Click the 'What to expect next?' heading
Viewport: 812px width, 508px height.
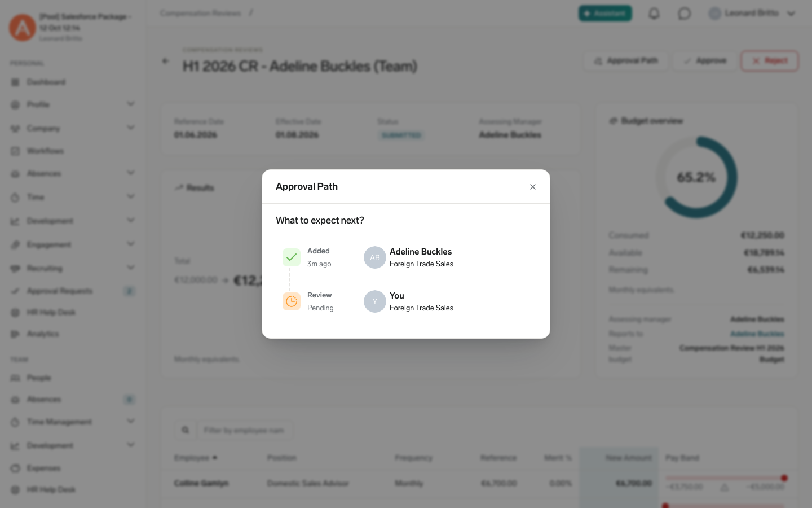tap(320, 220)
